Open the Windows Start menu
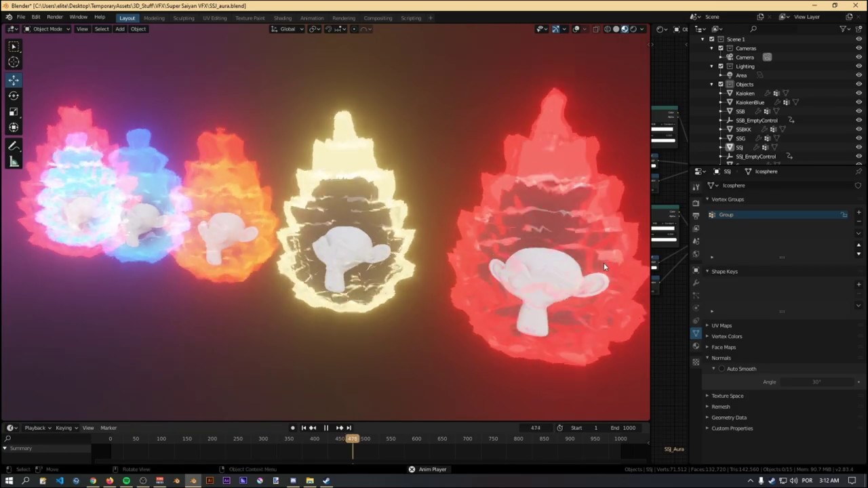This screenshot has height=488, width=868. coord(9,481)
